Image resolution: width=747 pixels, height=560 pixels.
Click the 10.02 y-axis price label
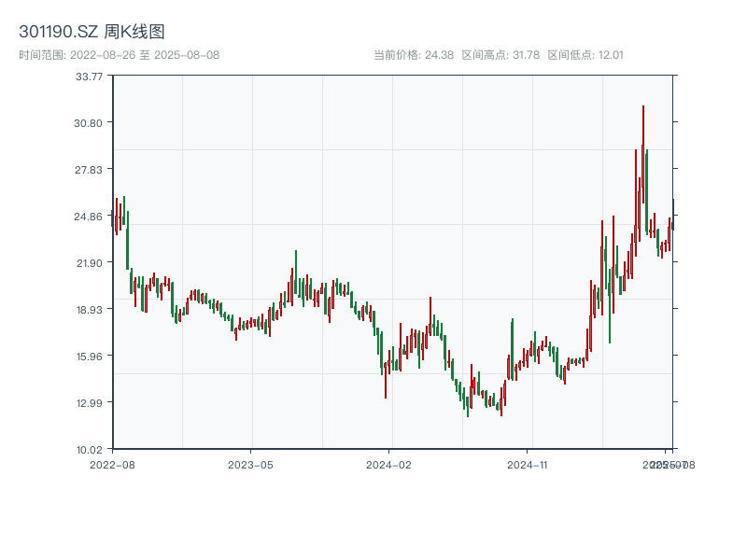click(89, 450)
